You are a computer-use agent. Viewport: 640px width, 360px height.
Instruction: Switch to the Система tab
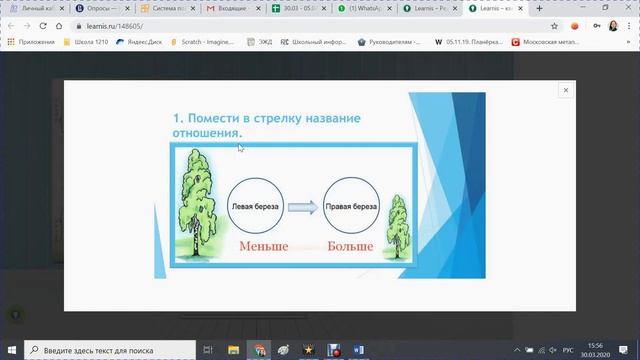coord(168,8)
